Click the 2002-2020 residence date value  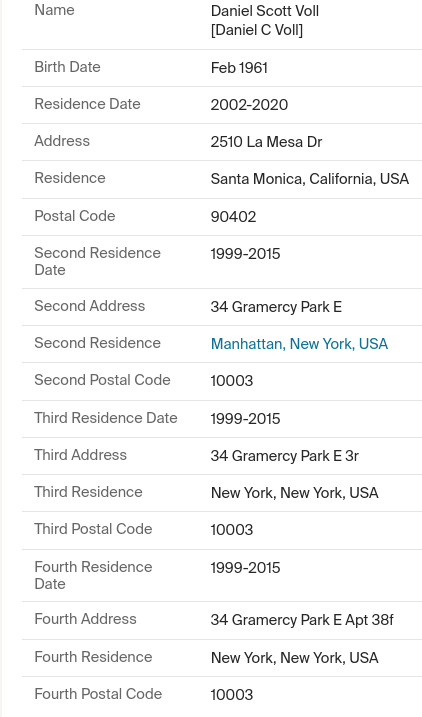click(x=249, y=105)
